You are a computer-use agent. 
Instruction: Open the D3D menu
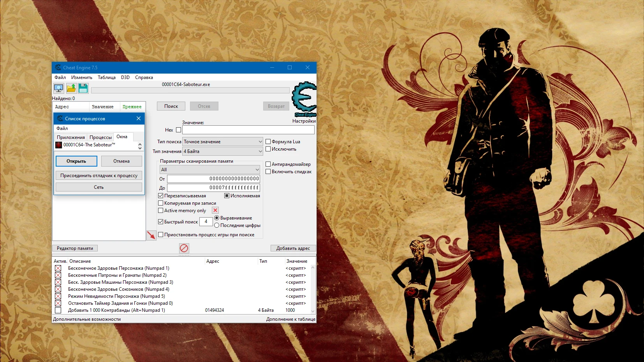point(125,77)
